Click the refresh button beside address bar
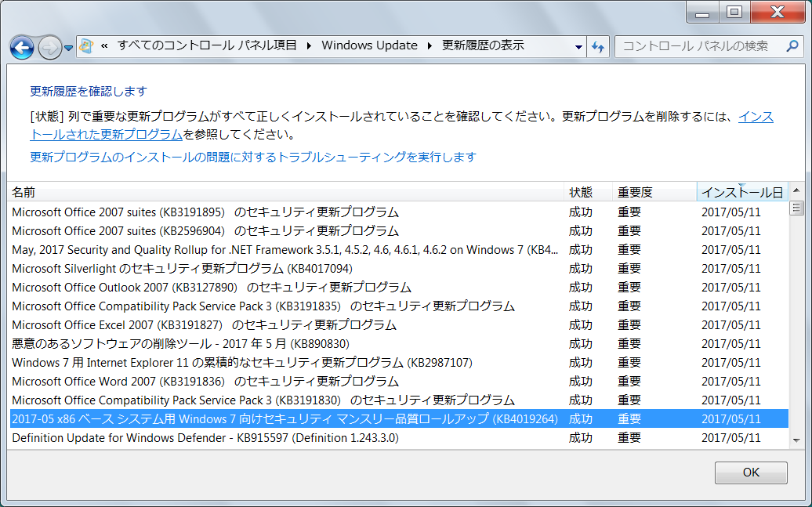The height and width of the screenshot is (507, 812). (x=598, y=46)
